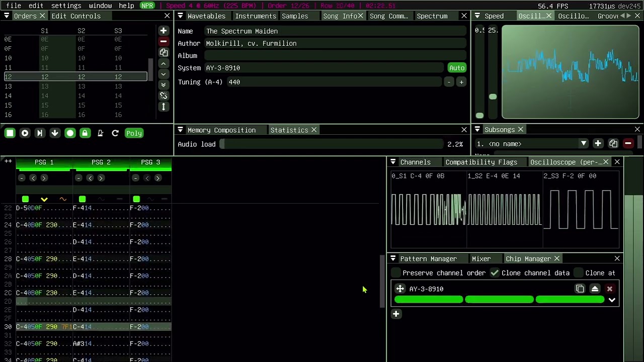Image resolution: width=644 pixels, height=362 pixels.
Task: Increase A-4 tuning with plus button
Action: coord(461,82)
